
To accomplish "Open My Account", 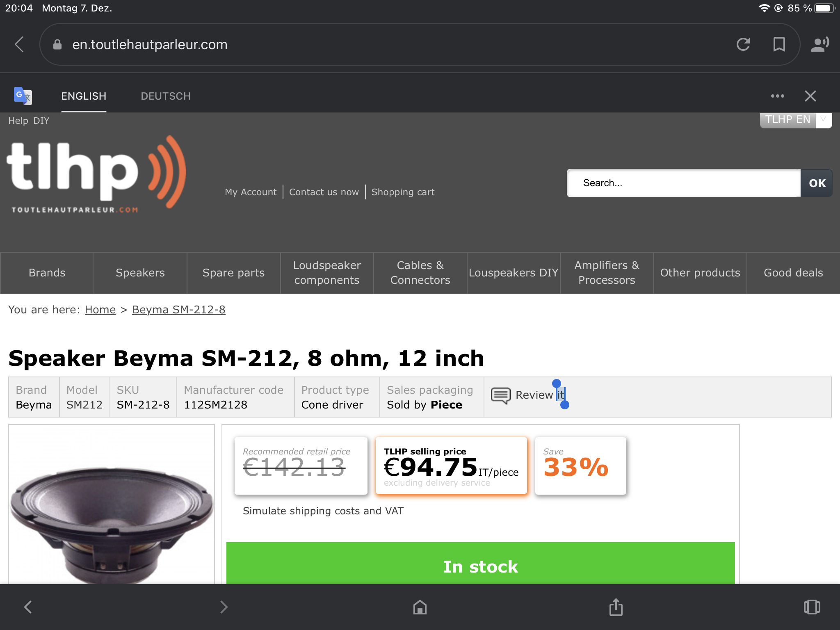I will point(251,192).
